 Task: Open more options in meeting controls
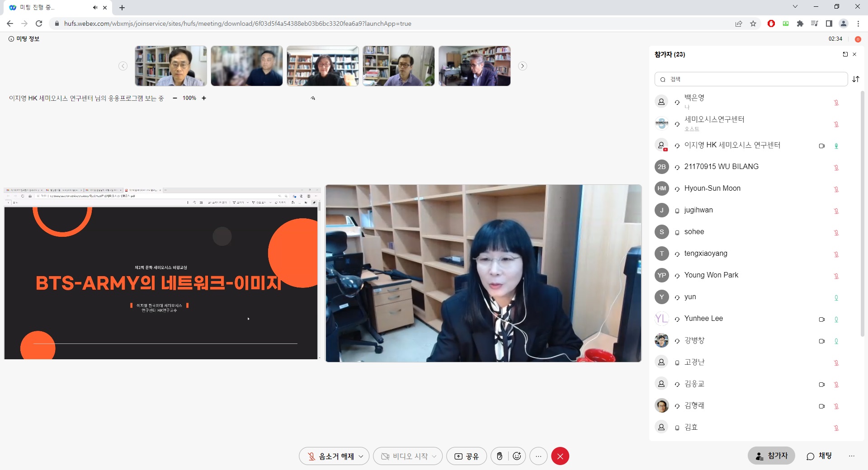tap(538, 456)
